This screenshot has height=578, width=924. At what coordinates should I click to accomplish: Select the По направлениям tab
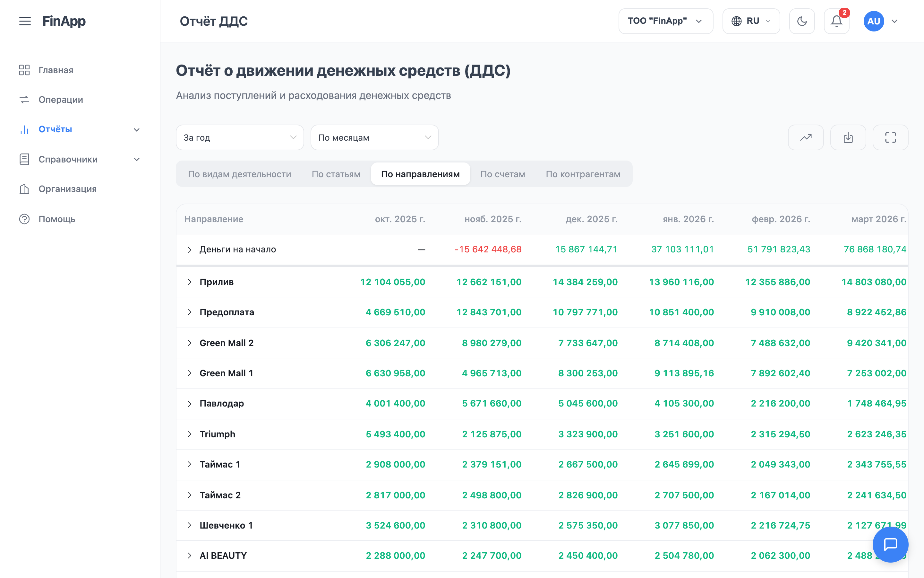pos(420,174)
